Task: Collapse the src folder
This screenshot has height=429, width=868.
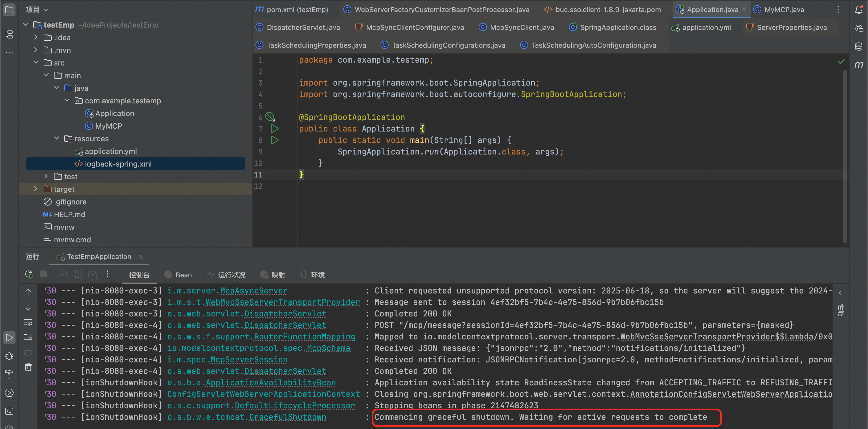Action: click(36, 63)
